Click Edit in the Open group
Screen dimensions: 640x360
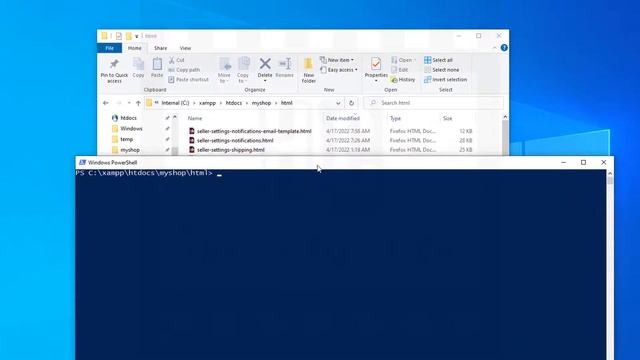(x=400, y=70)
